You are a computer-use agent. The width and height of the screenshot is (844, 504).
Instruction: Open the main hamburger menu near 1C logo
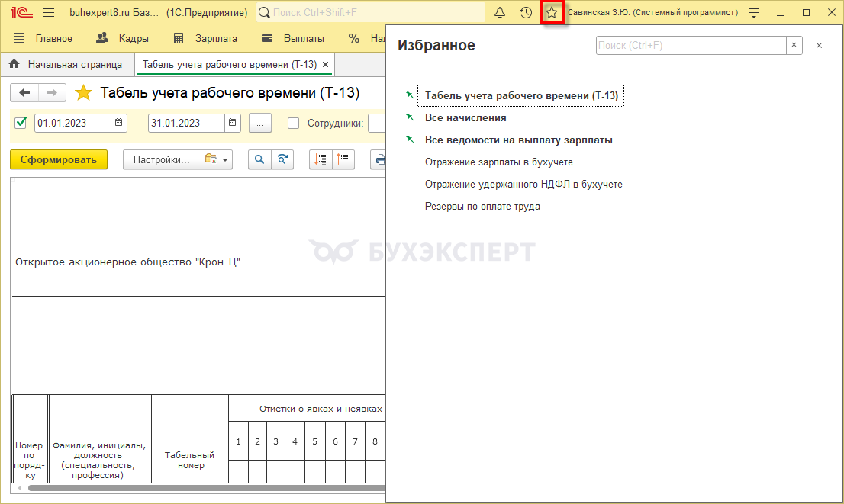pos(49,13)
